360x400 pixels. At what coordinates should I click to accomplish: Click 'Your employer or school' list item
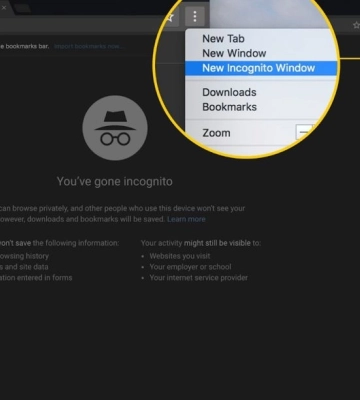tap(190, 267)
